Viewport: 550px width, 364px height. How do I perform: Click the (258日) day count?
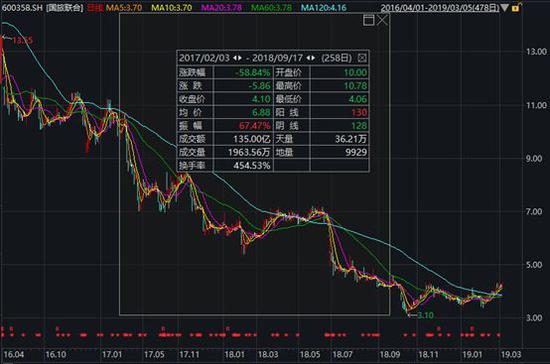pos(336,58)
